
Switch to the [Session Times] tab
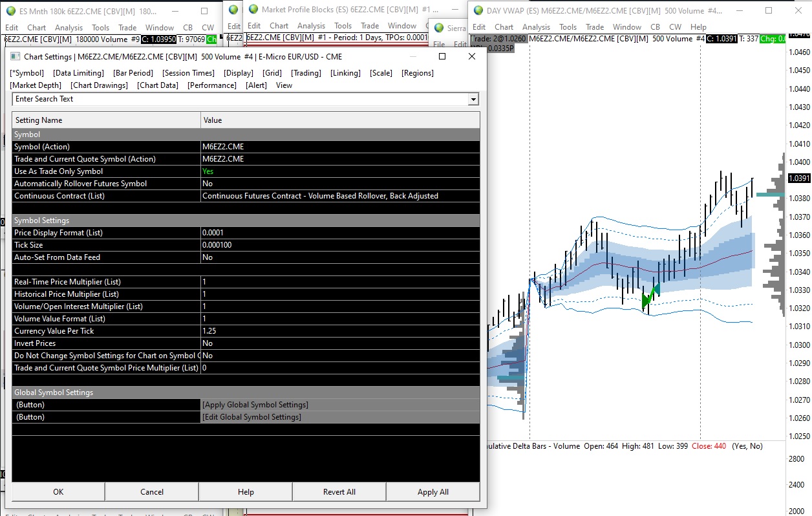point(188,73)
